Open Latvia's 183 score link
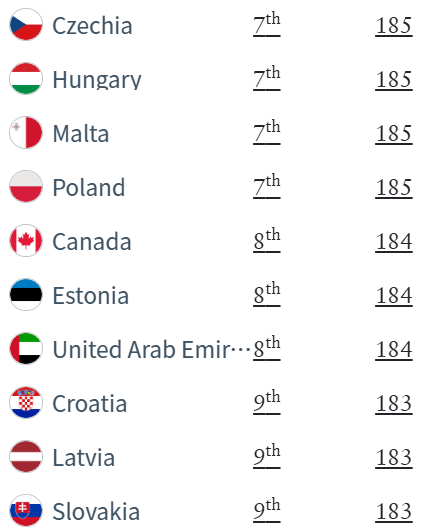The width and height of the screenshot is (447, 531). 394,457
